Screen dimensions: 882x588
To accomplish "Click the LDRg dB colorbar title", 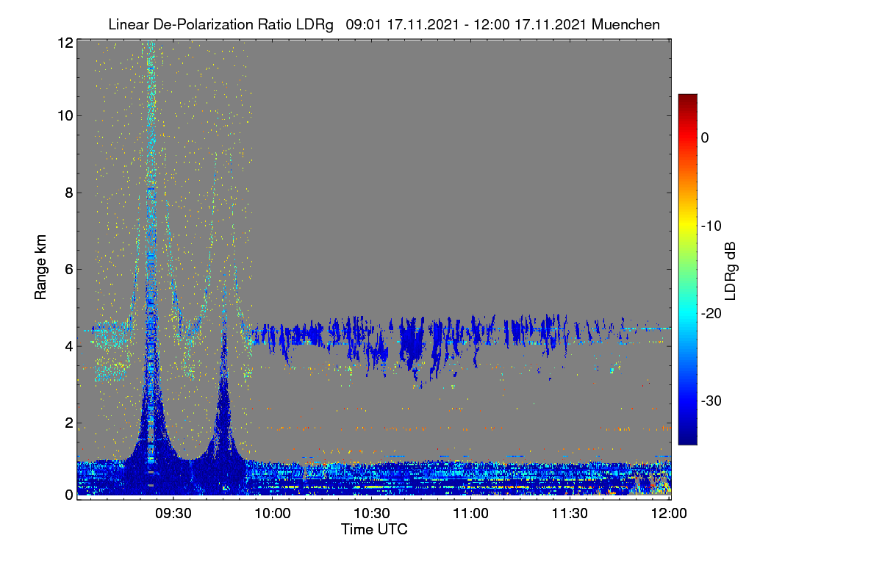I will [x=731, y=269].
